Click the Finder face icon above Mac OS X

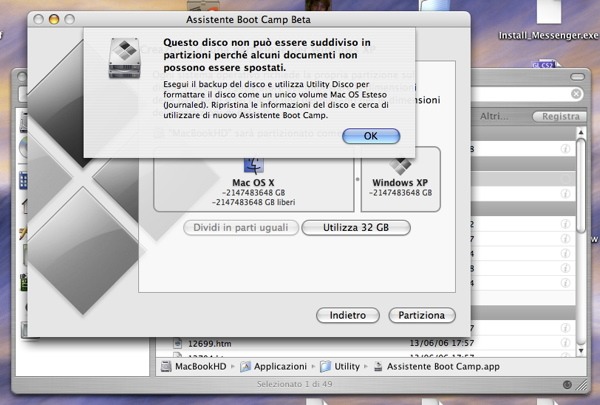click(254, 167)
